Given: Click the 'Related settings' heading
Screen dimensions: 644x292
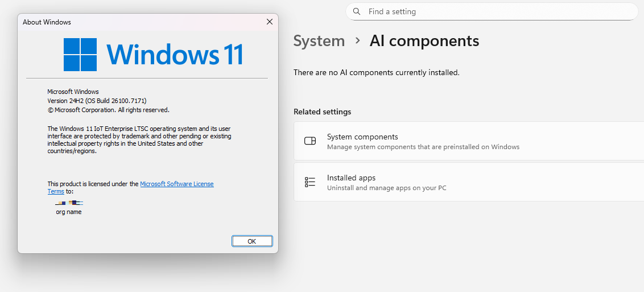Looking at the screenshot, I should pyautogui.click(x=323, y=112).
